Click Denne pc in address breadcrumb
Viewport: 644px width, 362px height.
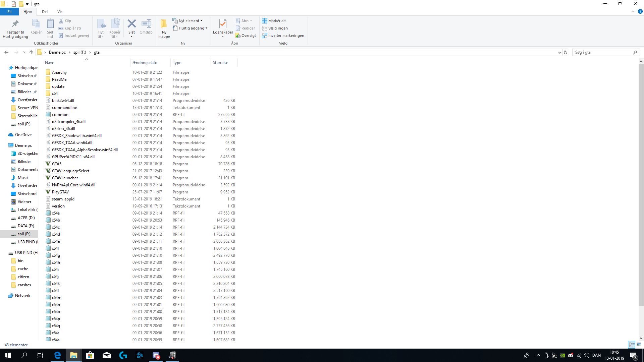click(57, 52)
